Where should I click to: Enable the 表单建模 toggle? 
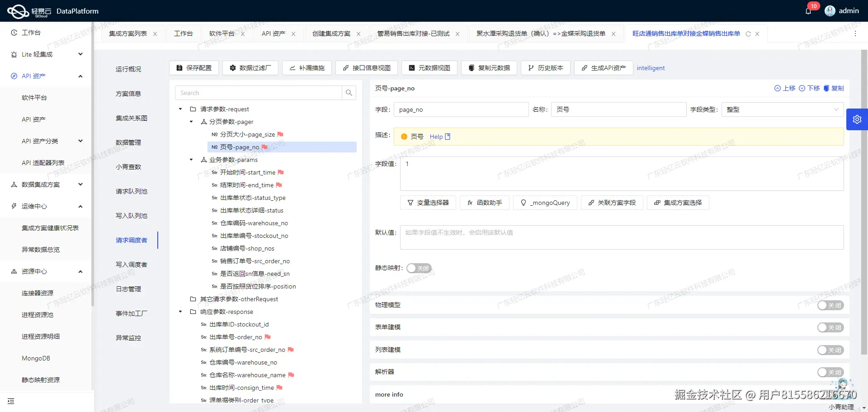click(x=830, y=327)
